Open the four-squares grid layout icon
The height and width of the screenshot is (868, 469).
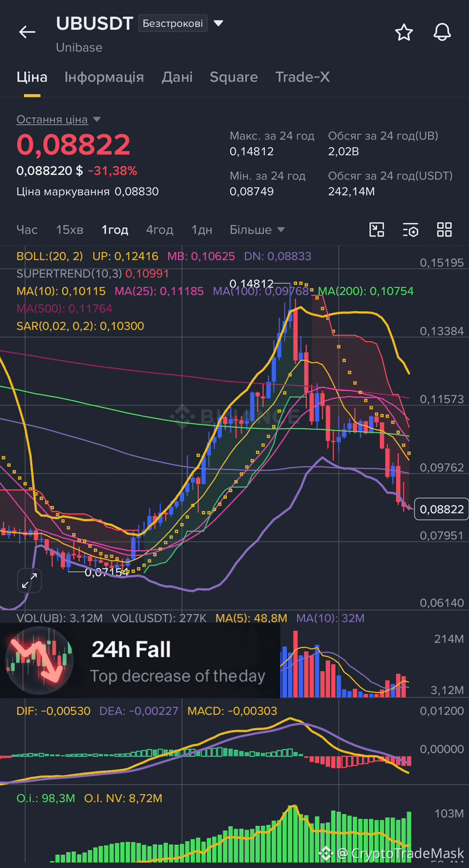[445, 229]
